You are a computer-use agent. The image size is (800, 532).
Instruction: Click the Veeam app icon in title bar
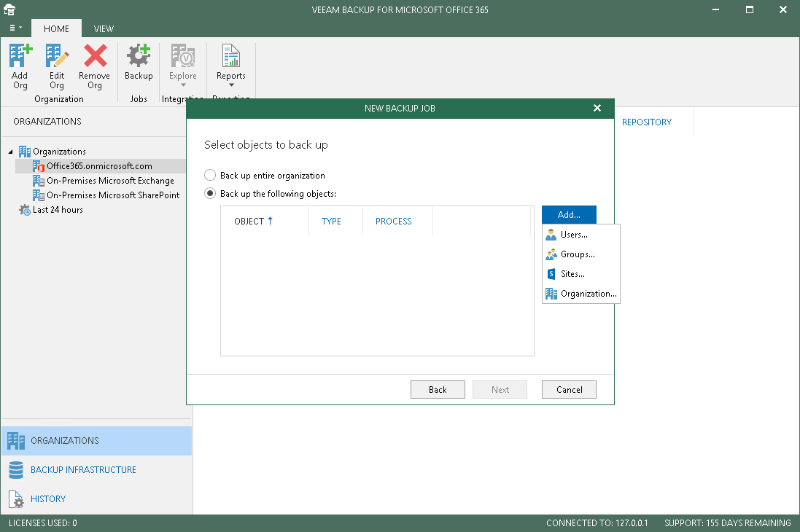point(9,9)
